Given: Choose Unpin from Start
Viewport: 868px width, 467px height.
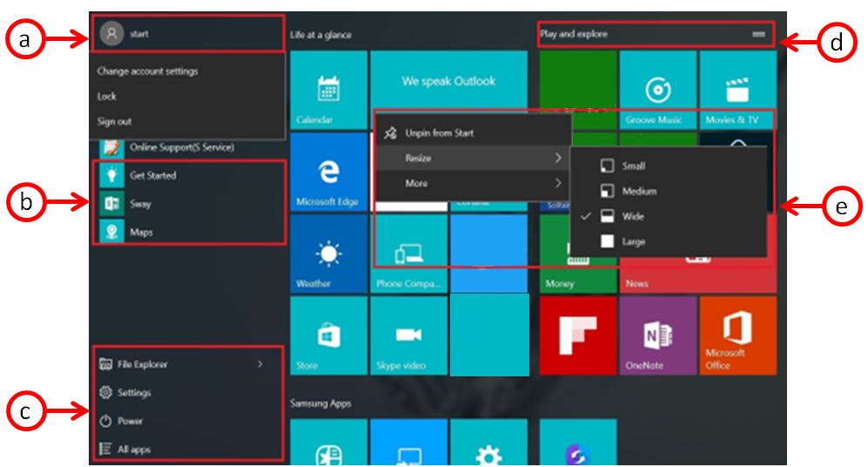Looking at the screenshot, I should [x=474, y=133].
